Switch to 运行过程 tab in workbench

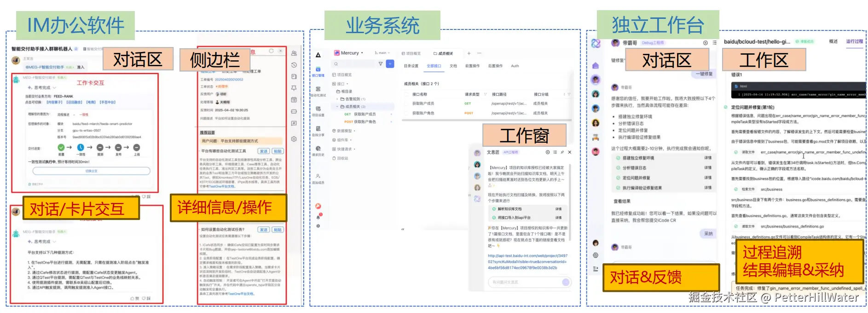coord(855,41)
